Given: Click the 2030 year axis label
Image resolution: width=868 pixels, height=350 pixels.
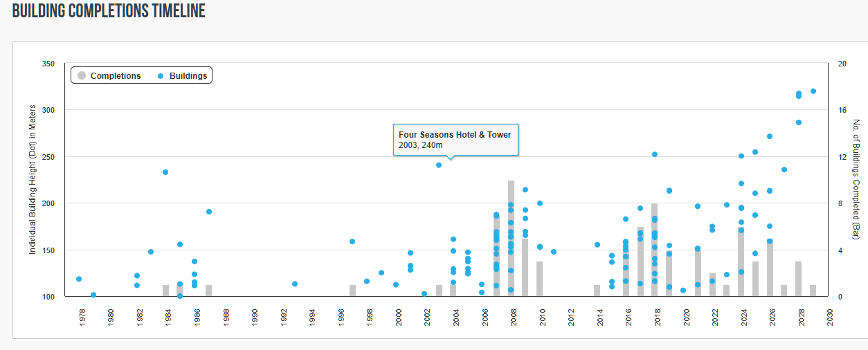Looking at the screenshot, I should pos(831,317).
